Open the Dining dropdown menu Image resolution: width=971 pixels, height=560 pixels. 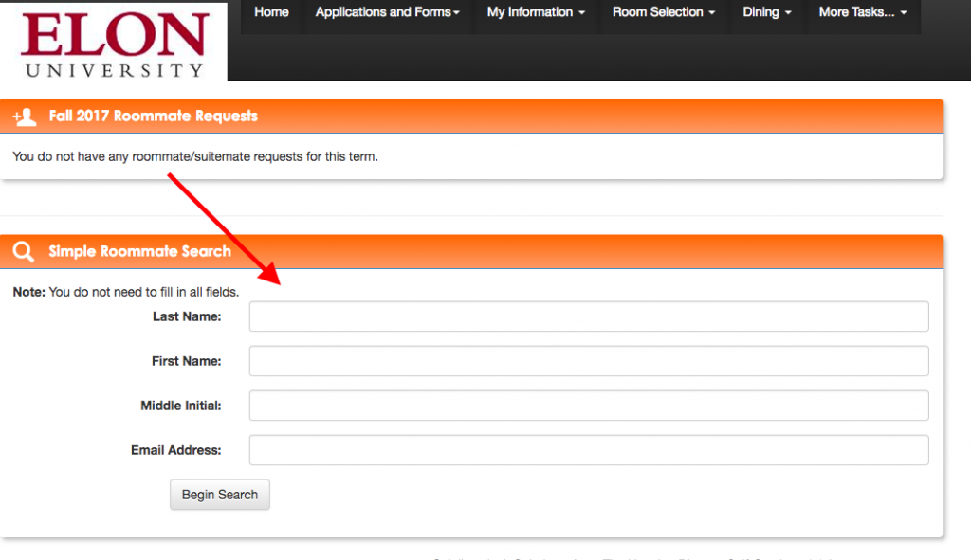click(767, 12)
